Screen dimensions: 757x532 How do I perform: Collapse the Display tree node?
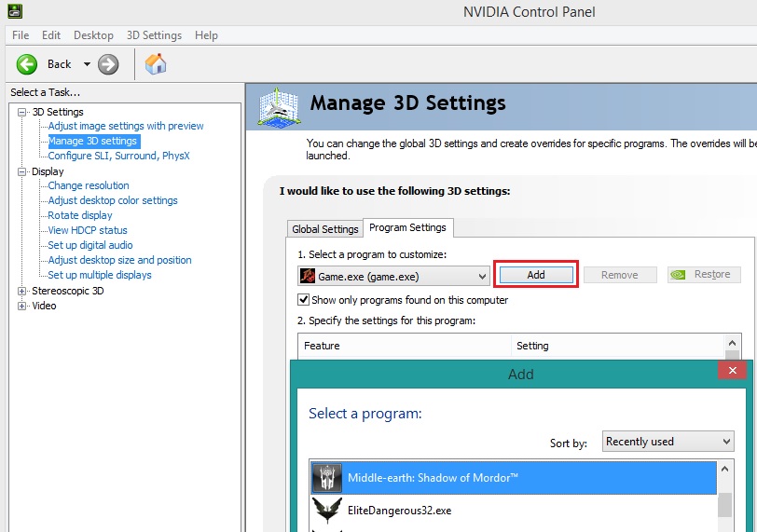(x=21, y=171)
